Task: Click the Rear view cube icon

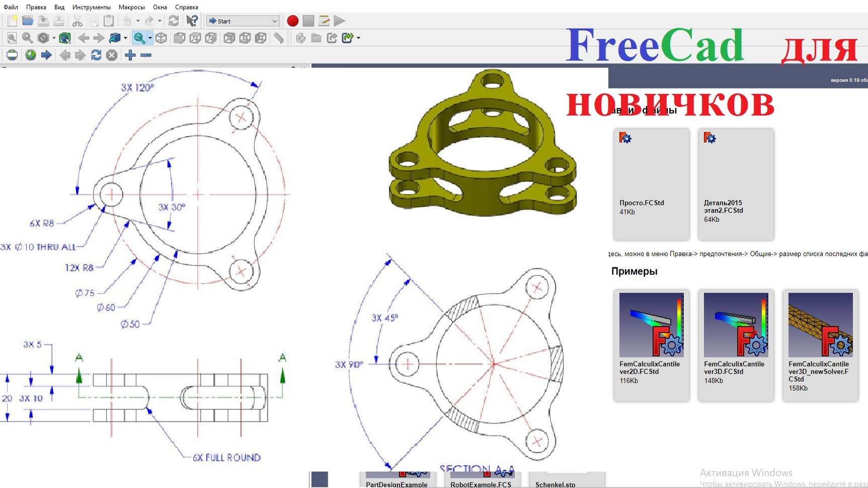Action: coord(229,38)
